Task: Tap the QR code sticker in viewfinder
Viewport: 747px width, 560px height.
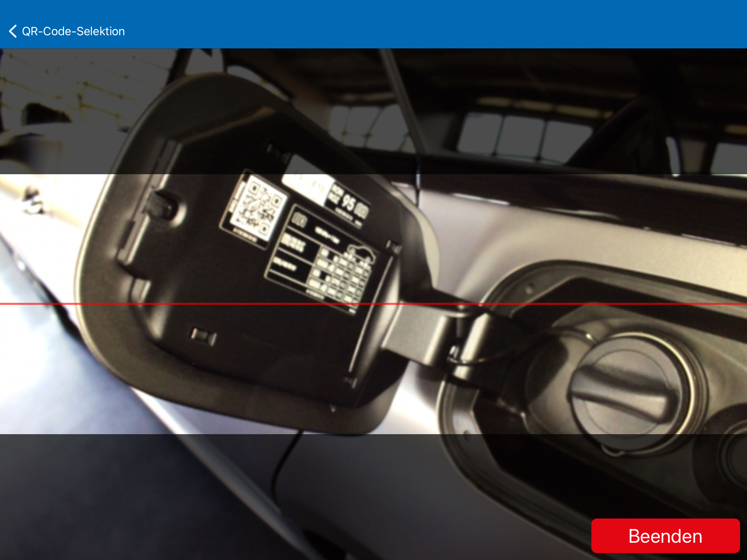Action: (259, 208)
